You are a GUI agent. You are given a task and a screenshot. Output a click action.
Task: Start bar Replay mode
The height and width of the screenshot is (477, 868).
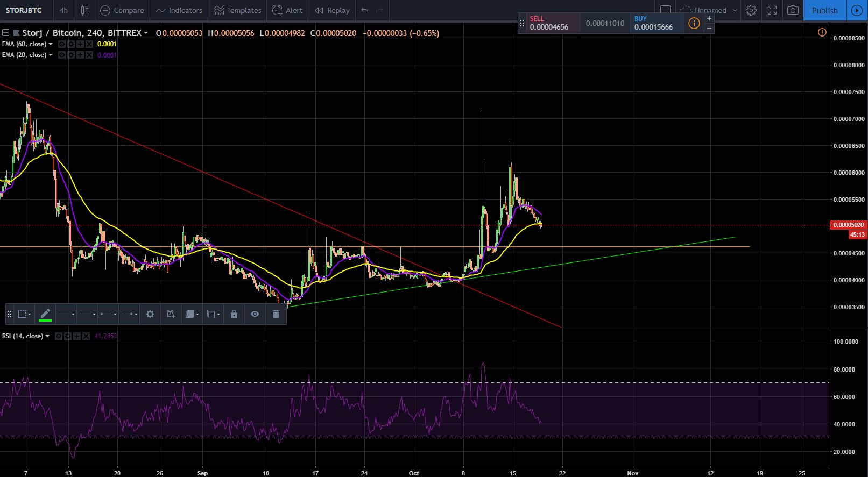click(x=332, y=10)
